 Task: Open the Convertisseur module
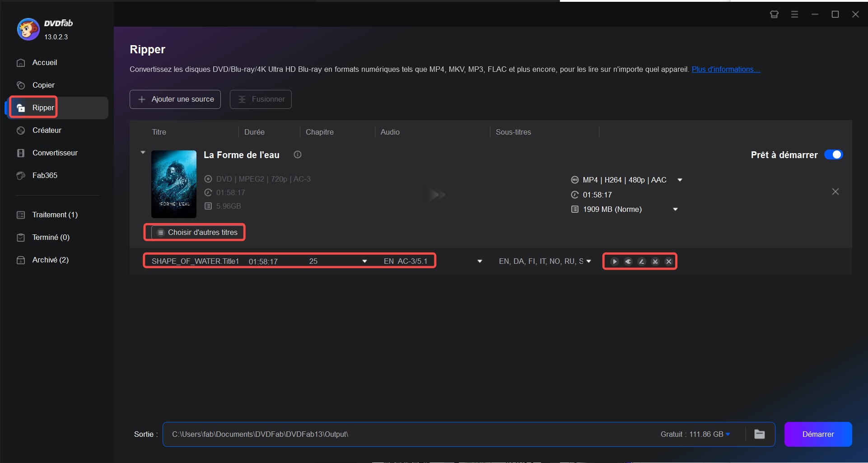57,153
